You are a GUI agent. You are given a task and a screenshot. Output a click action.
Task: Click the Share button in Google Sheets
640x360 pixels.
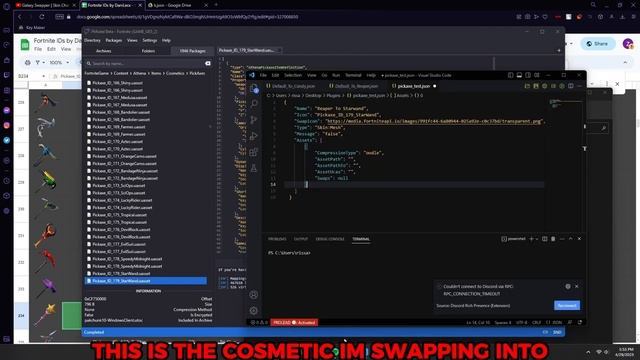coord(597,44)
